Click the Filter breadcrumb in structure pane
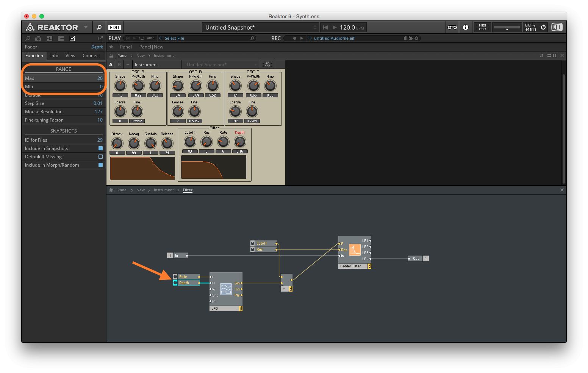This screenshot has width=588, height=373. click(x=188, y=190)
